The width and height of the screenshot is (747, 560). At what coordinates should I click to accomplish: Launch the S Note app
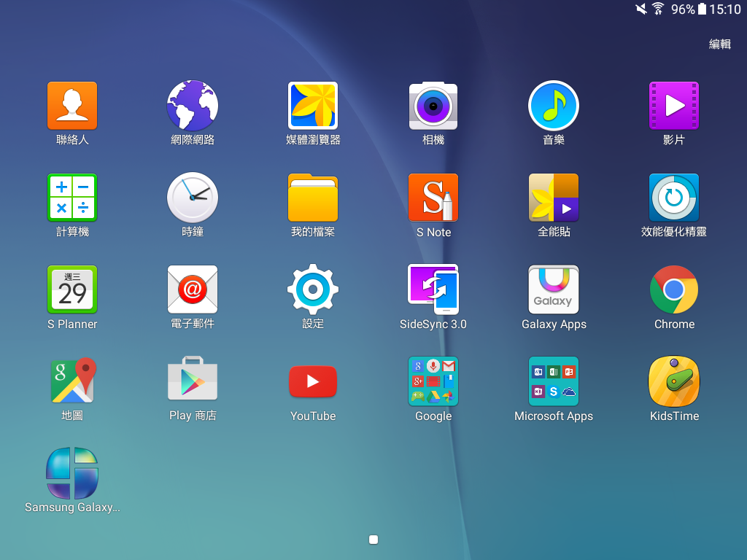(433, 198)
